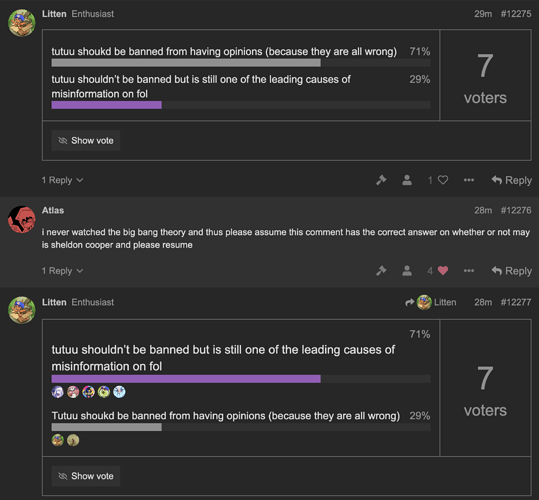
Task: Click the person icon on Atlas's post
Action: [x=407, y=271]
